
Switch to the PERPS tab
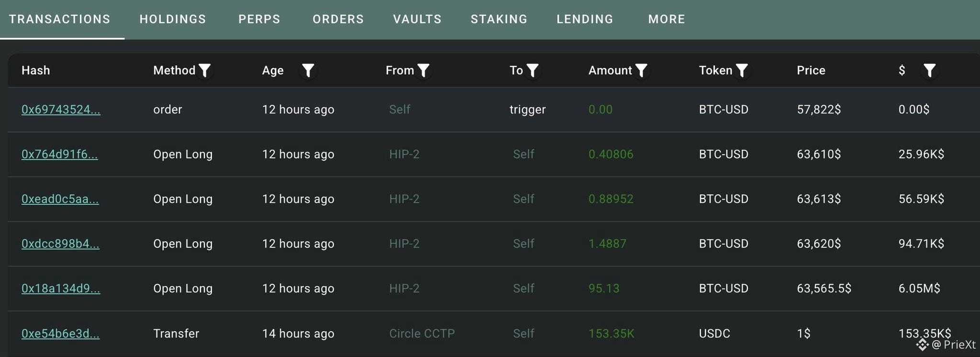pos(259,19)
